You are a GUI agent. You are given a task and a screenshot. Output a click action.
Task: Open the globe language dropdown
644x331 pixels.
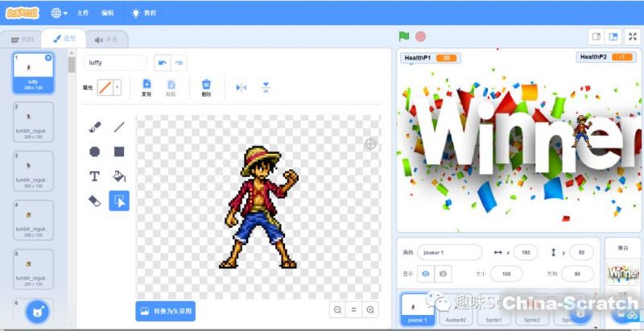[x=60, y=13]
